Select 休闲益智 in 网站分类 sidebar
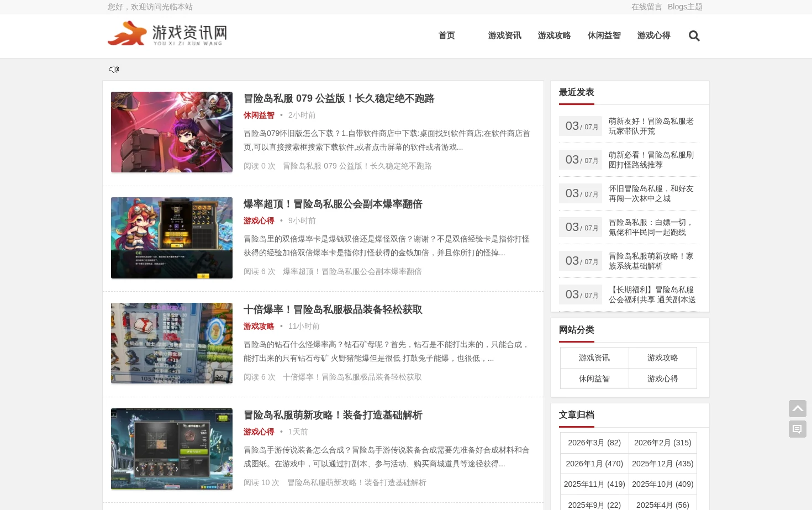Viewport: 812px width, 510px height. click(x=594, y=378)
